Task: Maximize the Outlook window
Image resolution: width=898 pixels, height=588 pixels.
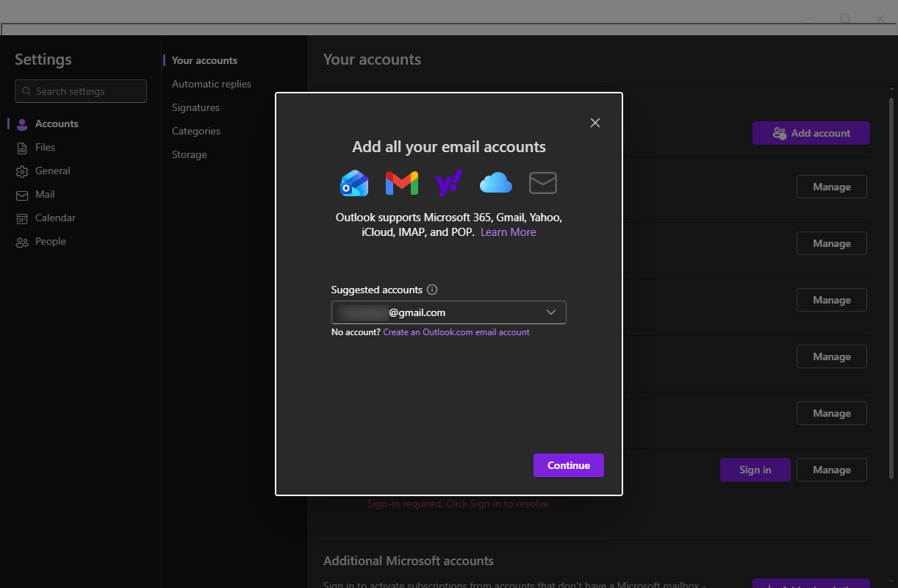Action: [x=845, y=18]
